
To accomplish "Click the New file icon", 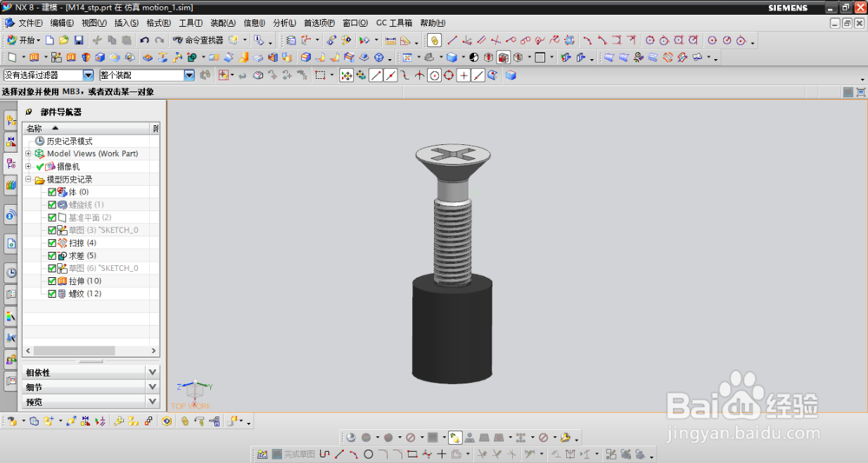I will (49, 40).
